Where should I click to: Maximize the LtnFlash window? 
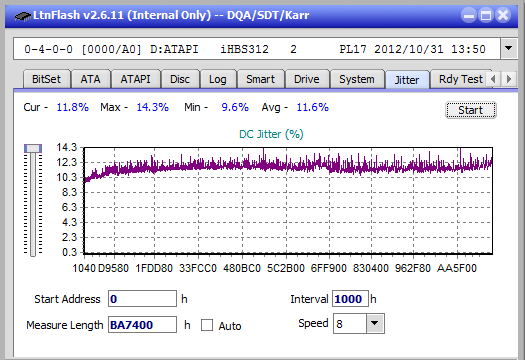coord(486,15)
